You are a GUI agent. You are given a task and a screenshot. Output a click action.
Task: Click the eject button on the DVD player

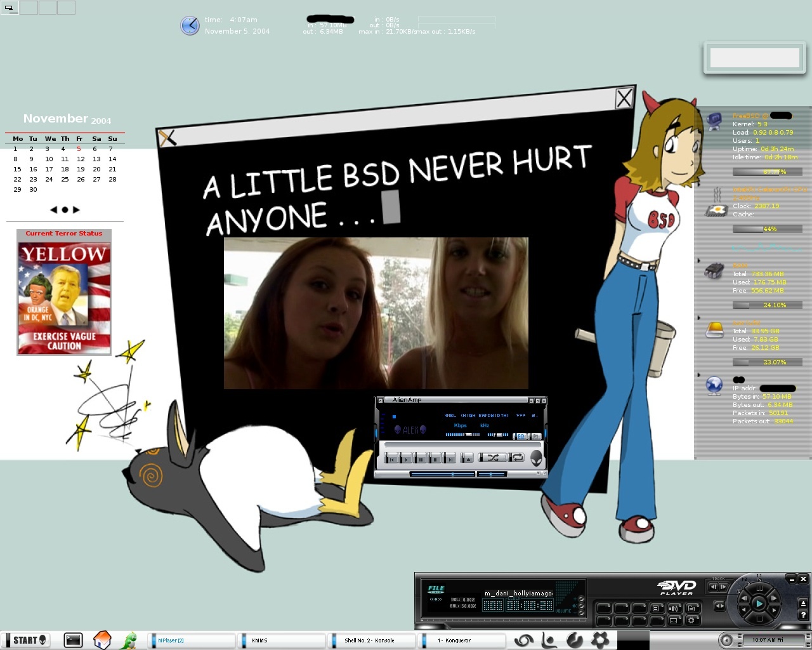803,604
